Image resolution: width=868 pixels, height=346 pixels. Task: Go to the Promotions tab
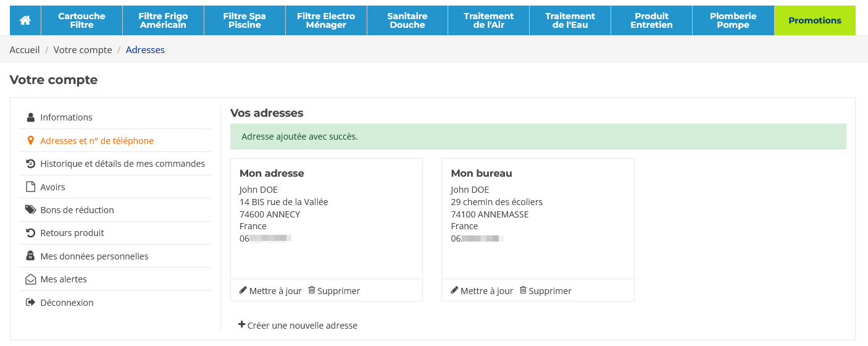click(814, 20)
